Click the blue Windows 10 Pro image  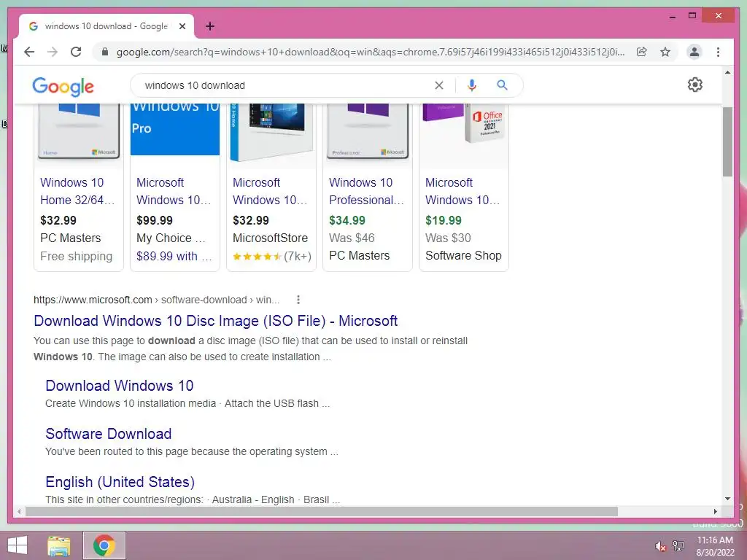click(175, 130)
